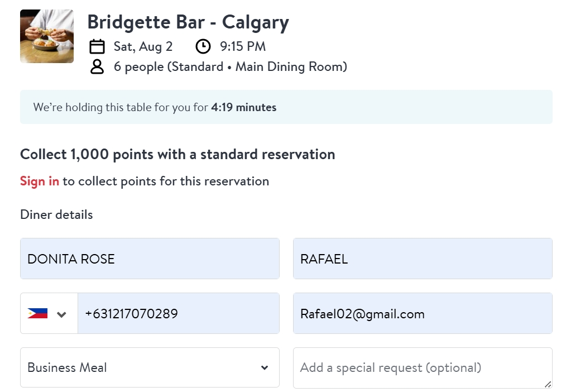566x392 pixels.
Task: Click the Bridgette Bar - Calgary title
Action: (188, 22)
